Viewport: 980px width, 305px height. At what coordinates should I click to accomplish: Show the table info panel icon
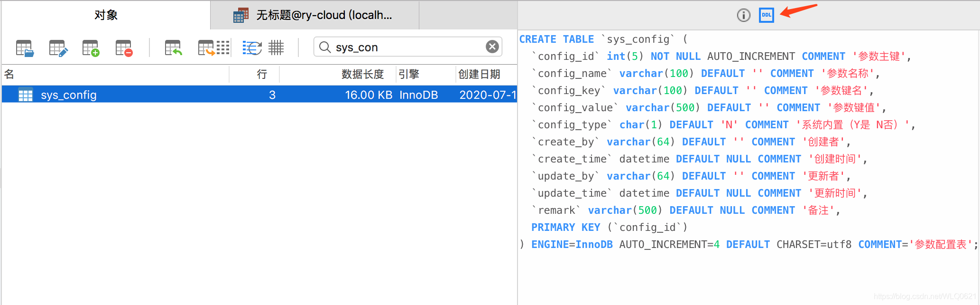coord(743,15)
